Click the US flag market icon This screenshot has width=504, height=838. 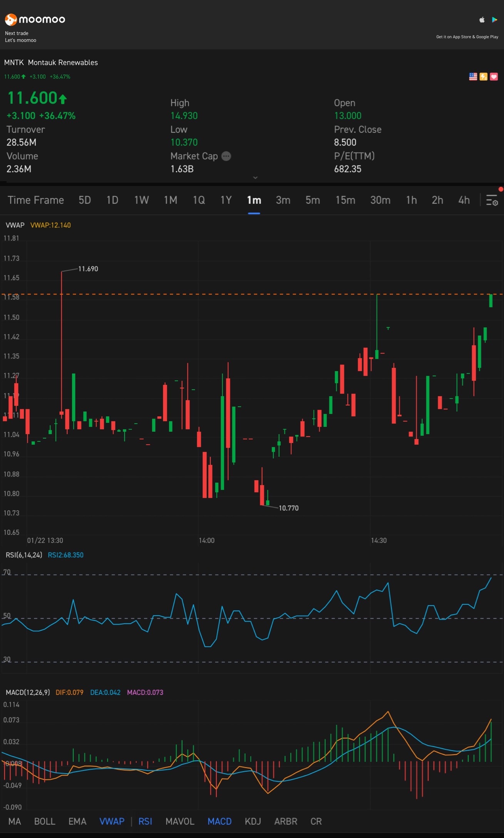point(473,77)
